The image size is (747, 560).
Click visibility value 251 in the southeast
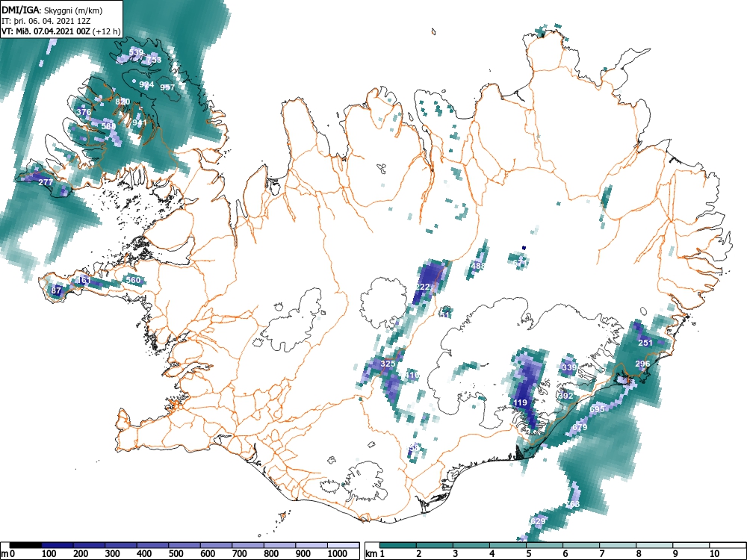pos(645,343)
